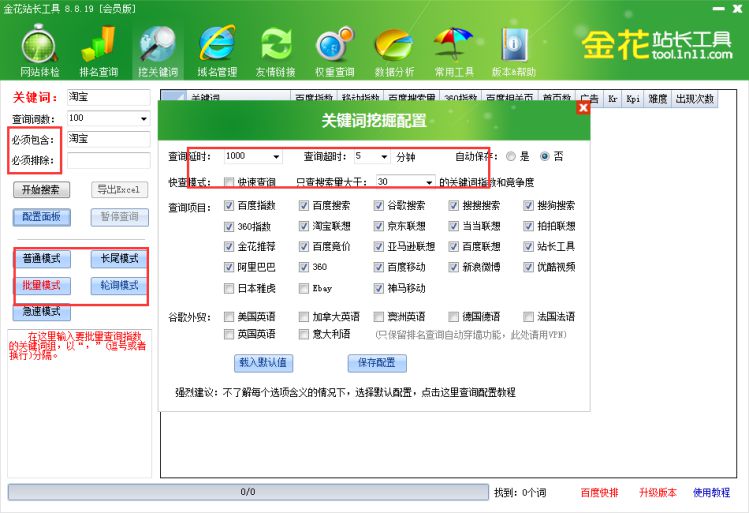Open the 数据分析 pie chart icon

pyautogui.click(x=394, y=52)
